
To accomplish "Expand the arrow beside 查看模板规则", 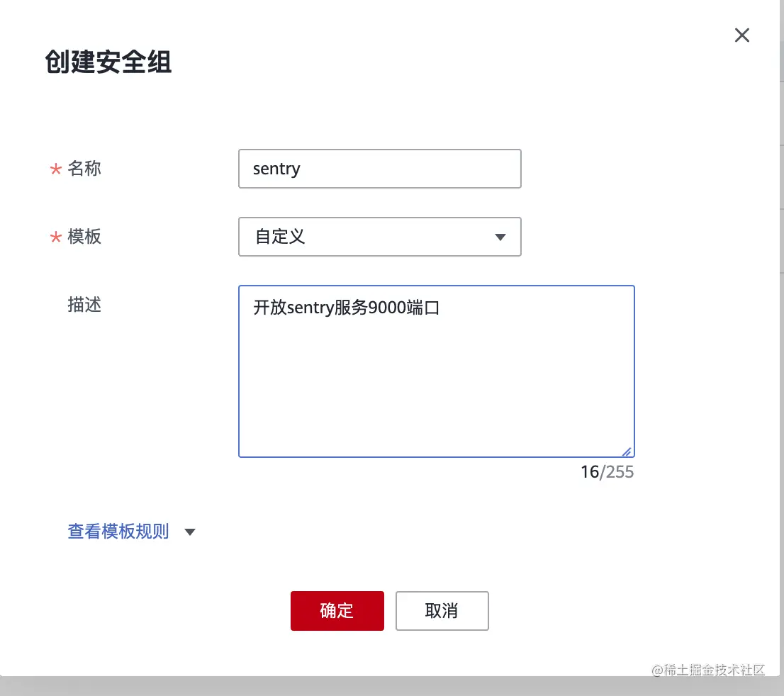I will click(189, 532).
